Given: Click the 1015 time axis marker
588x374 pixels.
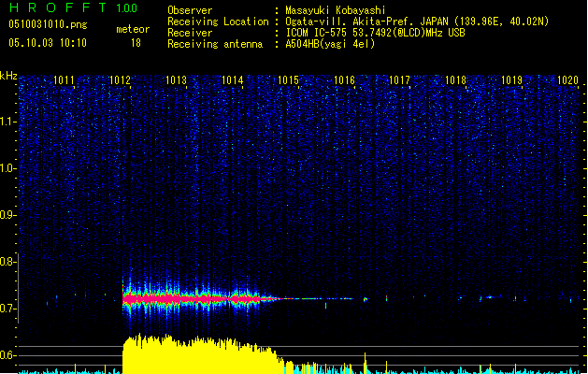Looking at the screenshot, I should pyautogui.click(x=288, y=80).
